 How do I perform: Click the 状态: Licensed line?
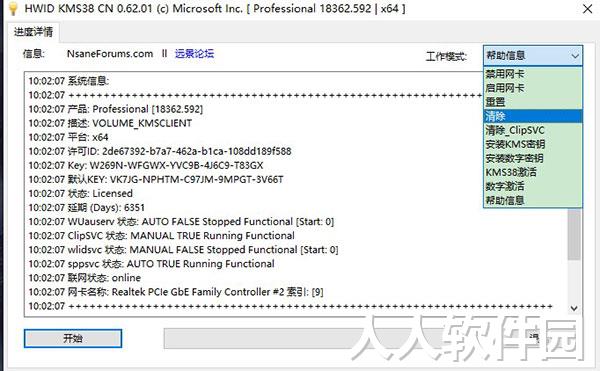point(80,194)
